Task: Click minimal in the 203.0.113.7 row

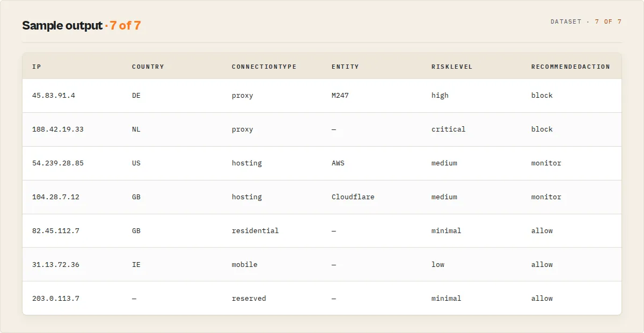Action: click(x=447, y=299)
